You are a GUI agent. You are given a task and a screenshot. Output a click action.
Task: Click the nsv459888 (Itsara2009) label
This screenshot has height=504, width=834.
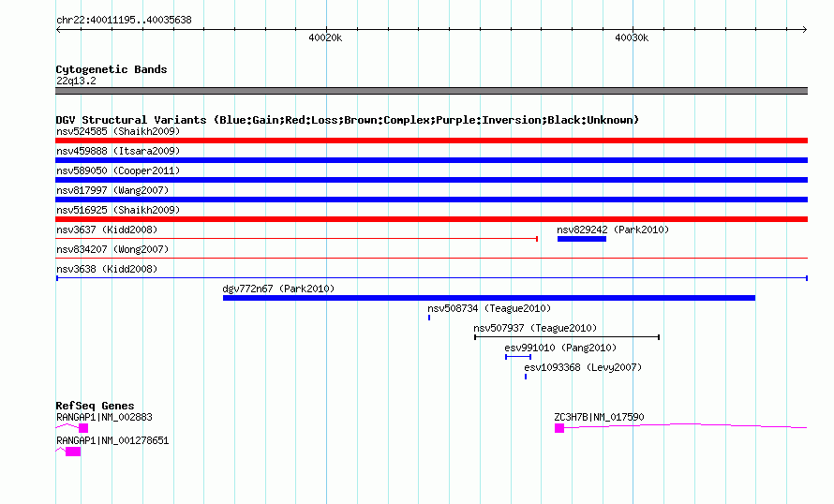pos(118,151)
